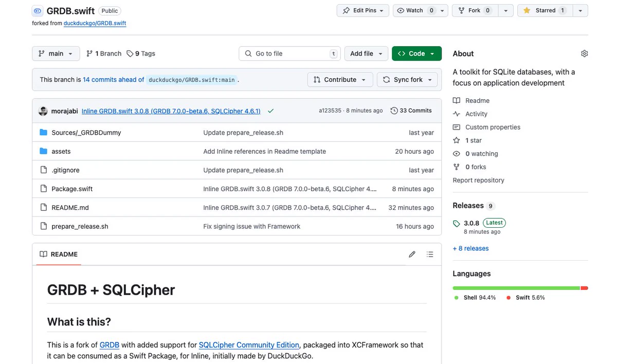
Task: Open 'Fix signing issue with Framework' commit
Action: pyautogui.click(x=251, y=226)
